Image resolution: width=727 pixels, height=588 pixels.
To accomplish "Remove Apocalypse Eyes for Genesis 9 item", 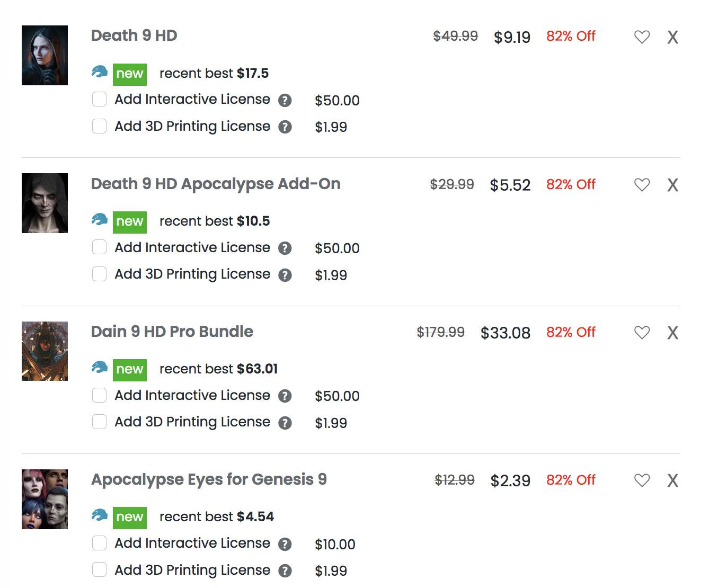I will [672, 480].
